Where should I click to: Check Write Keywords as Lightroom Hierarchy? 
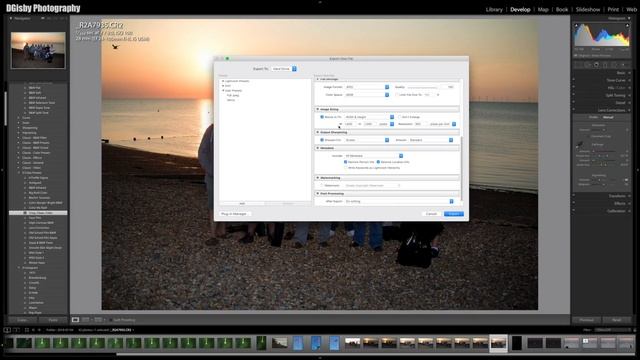[x=346, y=168]
